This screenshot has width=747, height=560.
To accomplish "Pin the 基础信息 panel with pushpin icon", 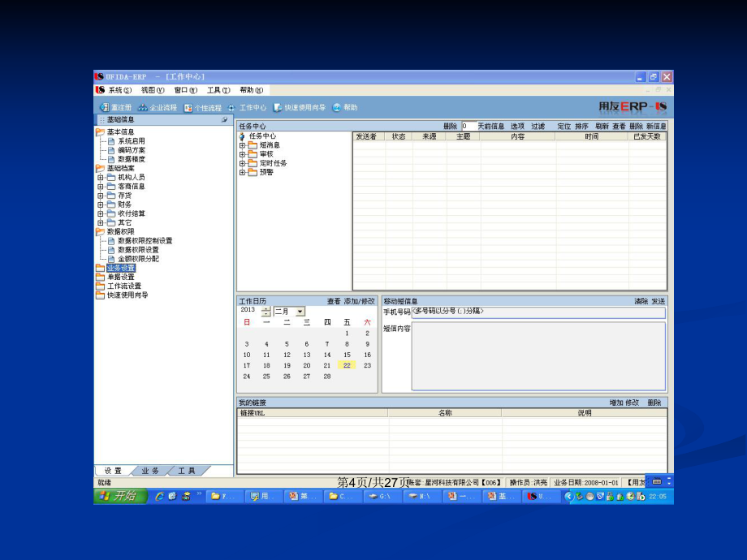I will (x=225, y=119).
